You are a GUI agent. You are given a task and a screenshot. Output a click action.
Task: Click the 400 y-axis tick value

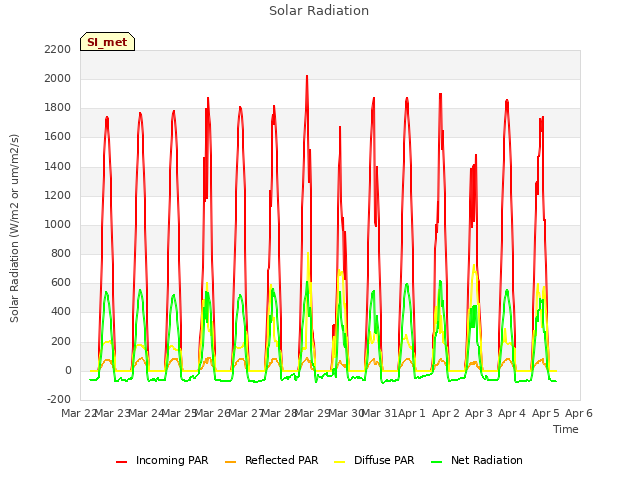(61, 312)
